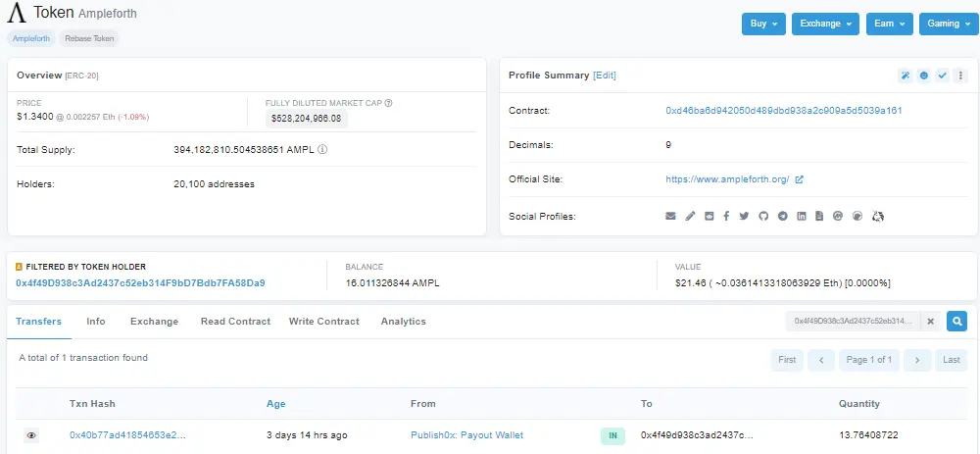
Task: Select the 20,100 addresses holders value
Action: click(214, 183)
